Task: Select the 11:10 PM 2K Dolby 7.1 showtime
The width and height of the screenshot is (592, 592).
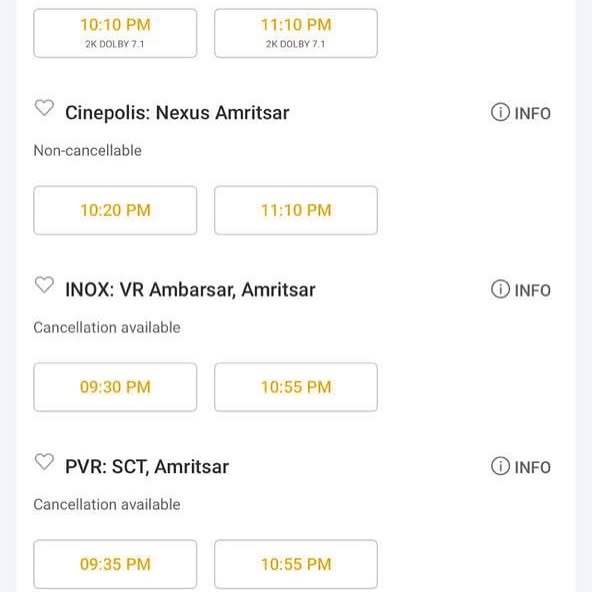Action: tap(296, 33)
